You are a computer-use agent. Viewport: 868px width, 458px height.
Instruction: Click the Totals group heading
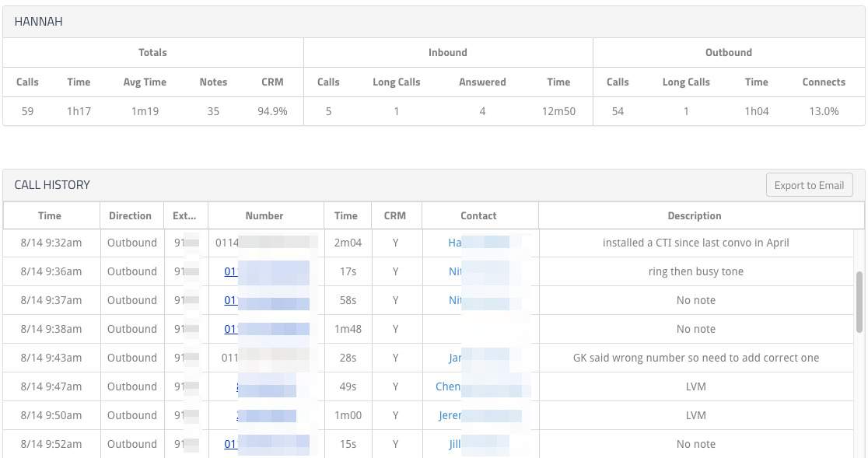pos(152,53)
